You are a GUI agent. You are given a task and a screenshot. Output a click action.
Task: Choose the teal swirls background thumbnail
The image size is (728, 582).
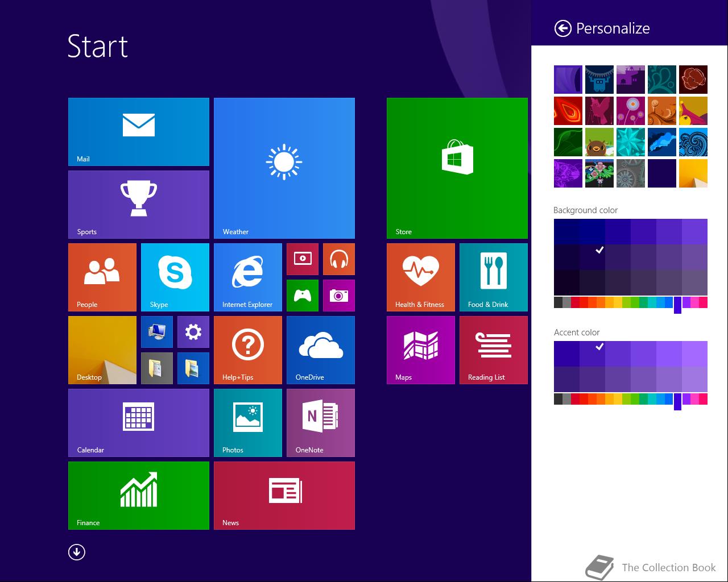point(662,80)
